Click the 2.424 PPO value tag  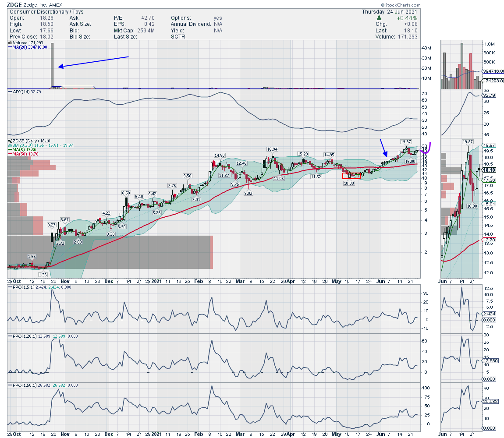(489, 314)
